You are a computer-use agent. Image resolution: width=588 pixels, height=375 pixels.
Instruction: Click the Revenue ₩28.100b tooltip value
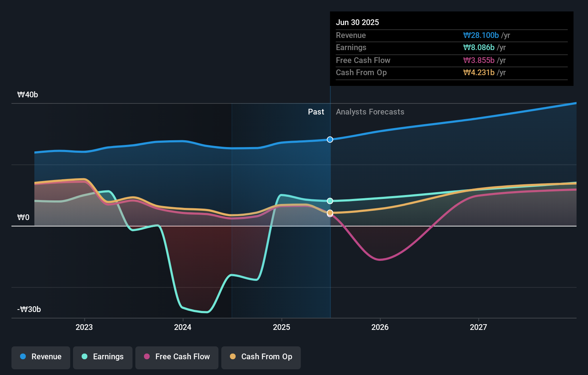481,35
